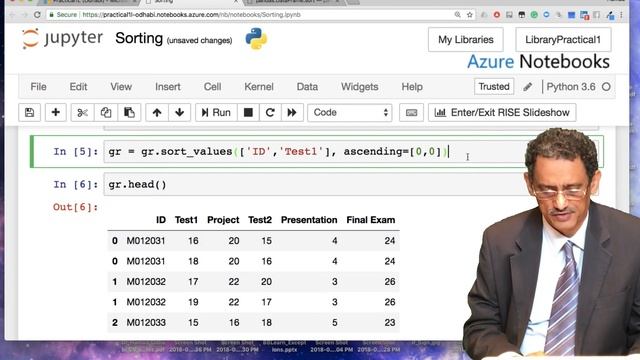The width and height of the screenshot is (640, 360).
Task: Click the In [5] prompt label
Action: point(76,152)
